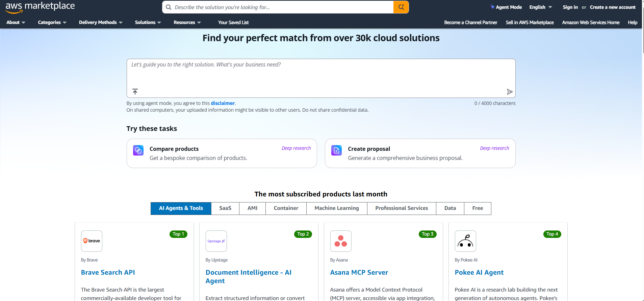Click the page vertical scrollbar
644x301 pixels.
point(643,30)
